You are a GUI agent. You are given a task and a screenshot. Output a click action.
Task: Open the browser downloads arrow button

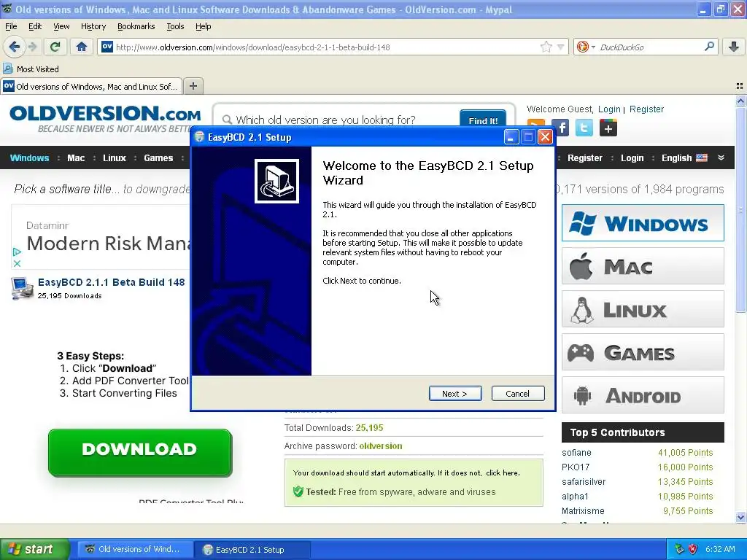[734, 47]
